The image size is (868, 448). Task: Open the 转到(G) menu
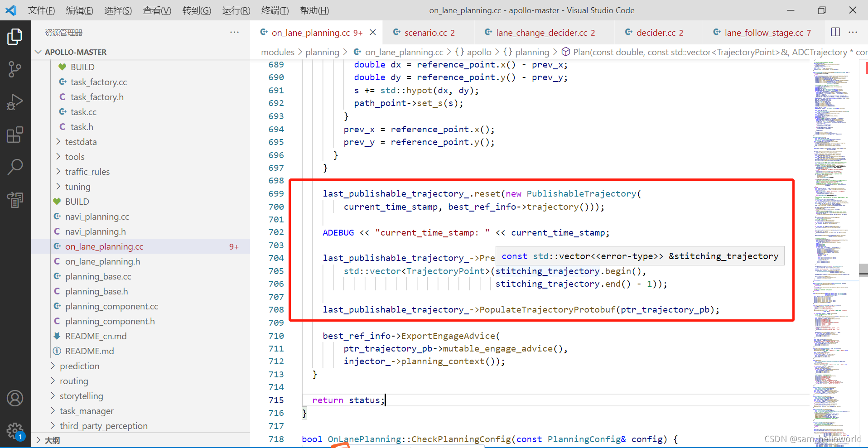click(197, 10)
